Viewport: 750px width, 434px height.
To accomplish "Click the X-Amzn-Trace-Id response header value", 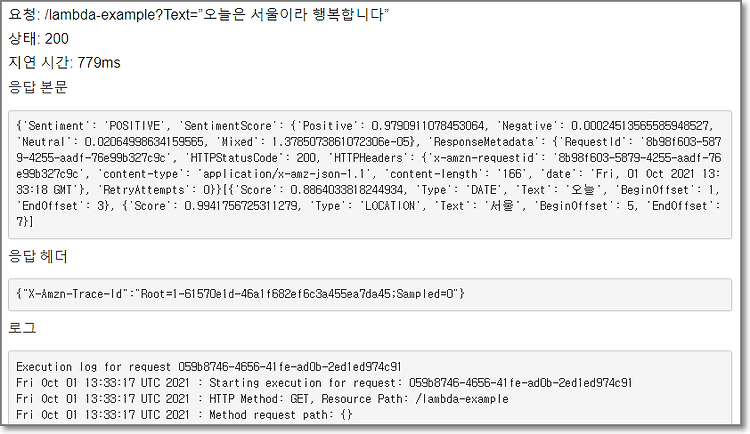I will (240, 293).
